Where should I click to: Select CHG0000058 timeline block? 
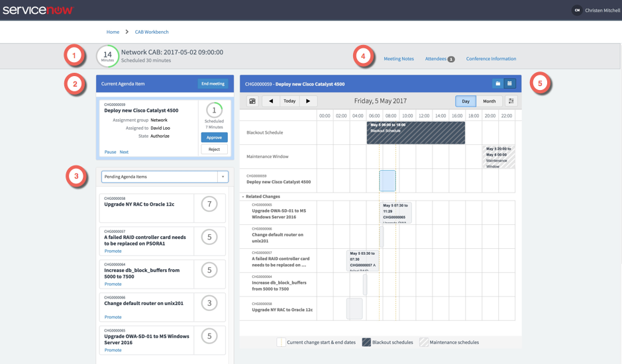click(x=354, y=308)
